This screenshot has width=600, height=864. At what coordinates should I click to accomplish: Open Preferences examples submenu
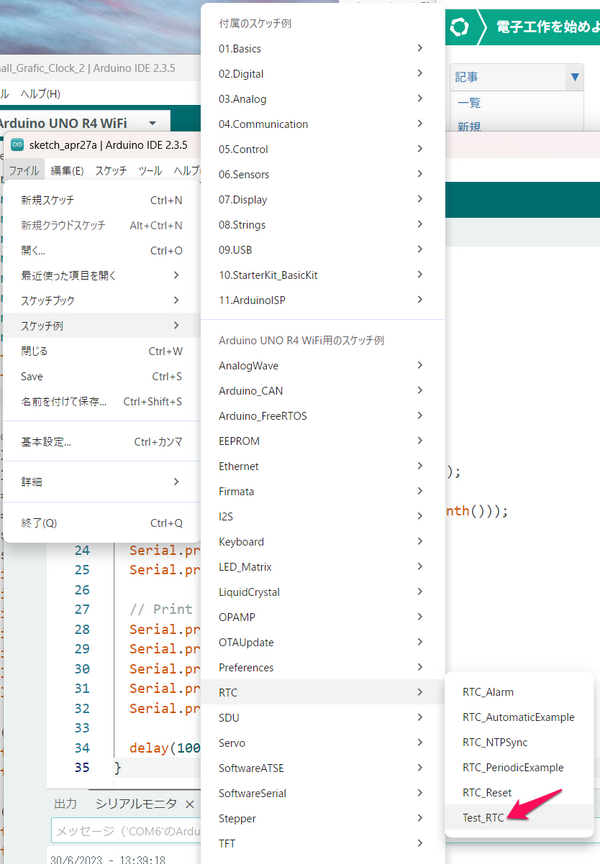[x=322, y=668]
